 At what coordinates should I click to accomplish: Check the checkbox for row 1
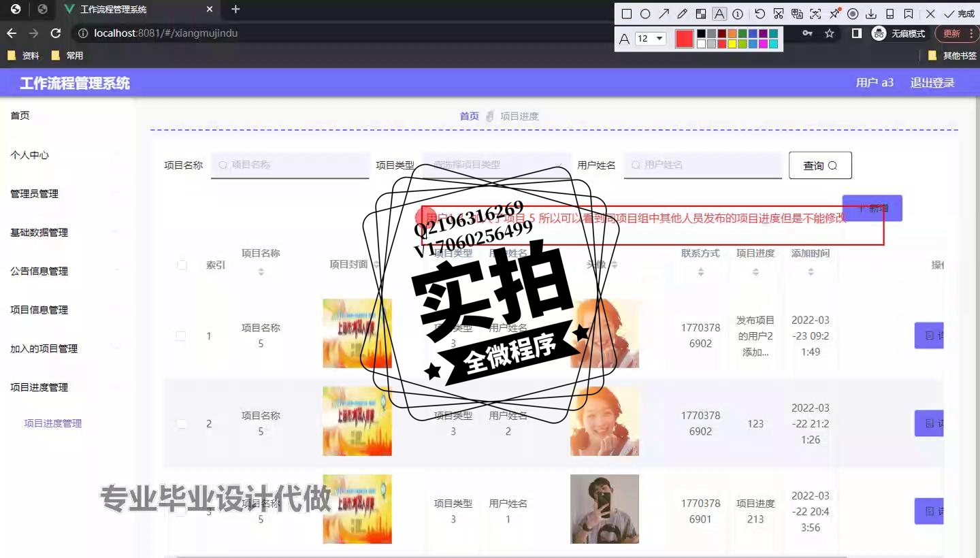click(x=180, y=336)
